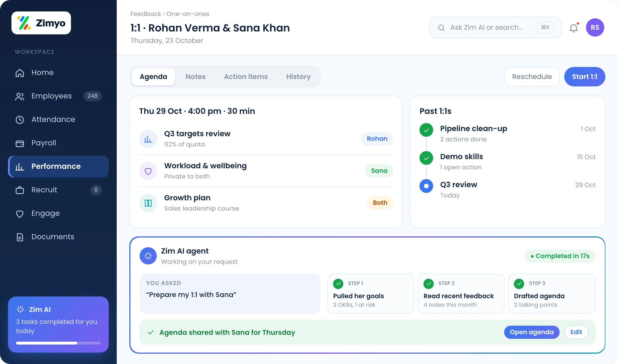Click the Completed in 17s status badge

tap(560, 256)
